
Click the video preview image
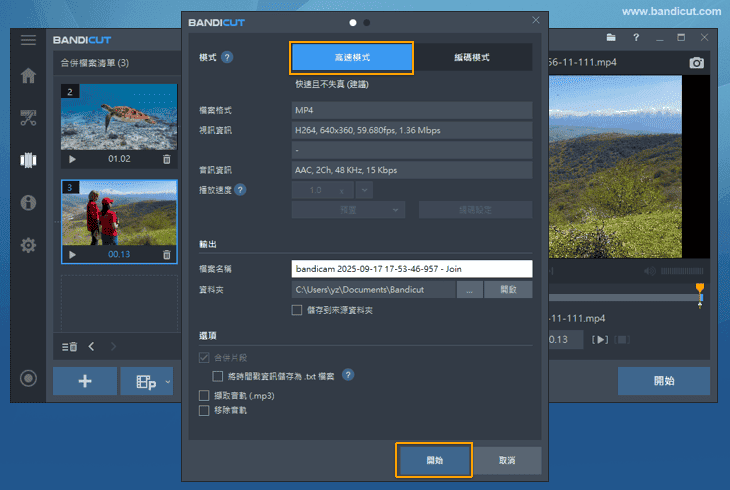615,167
